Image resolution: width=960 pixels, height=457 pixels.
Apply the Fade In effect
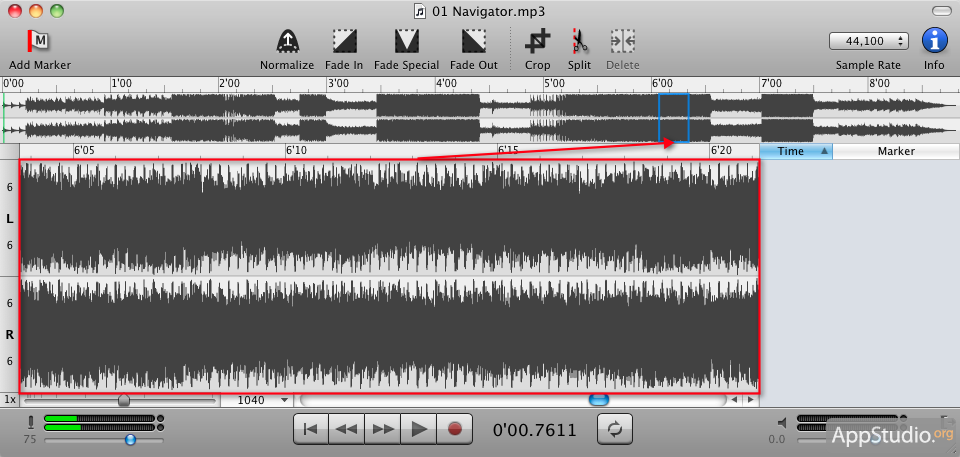tap(344, 42)
